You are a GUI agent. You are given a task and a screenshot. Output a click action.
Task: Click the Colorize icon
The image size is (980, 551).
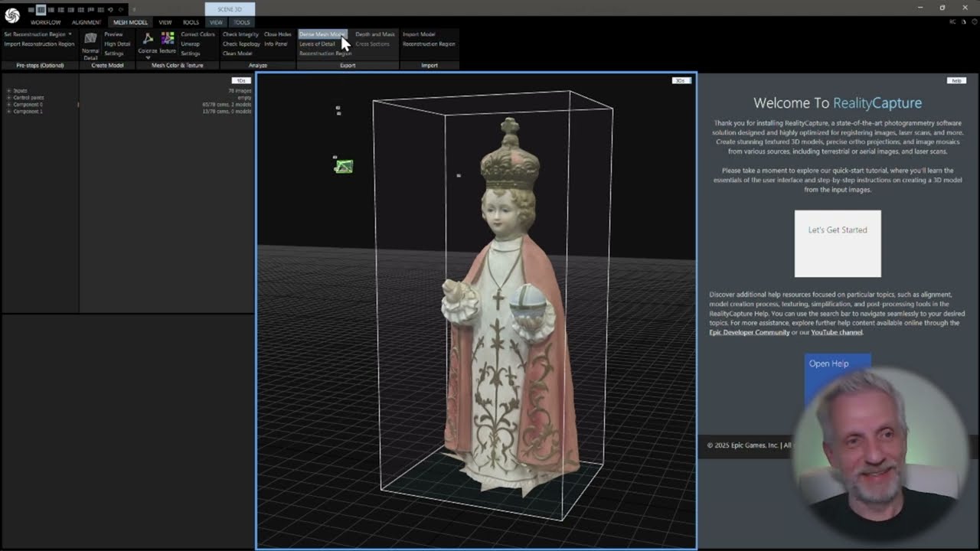tap(148, 39)
